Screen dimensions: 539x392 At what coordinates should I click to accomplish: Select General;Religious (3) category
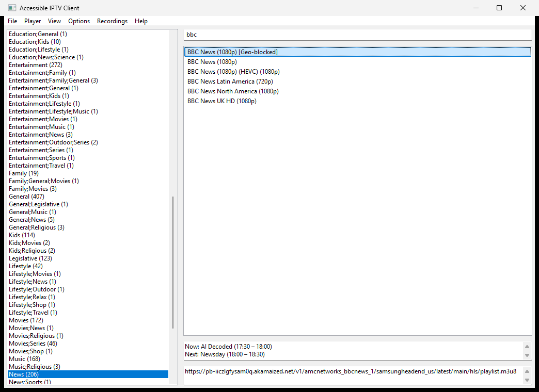[88, 227]
